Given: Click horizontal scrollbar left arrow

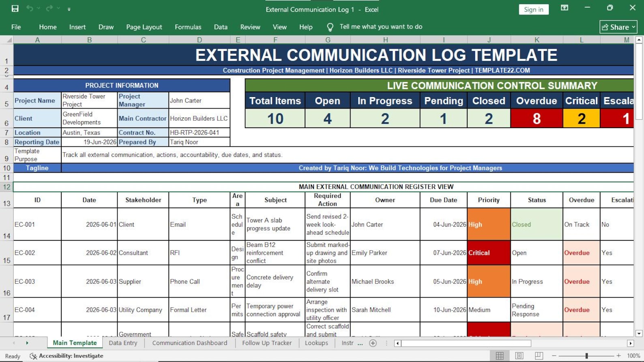Looking at the screenshot, I should click(x=398, y=343).
